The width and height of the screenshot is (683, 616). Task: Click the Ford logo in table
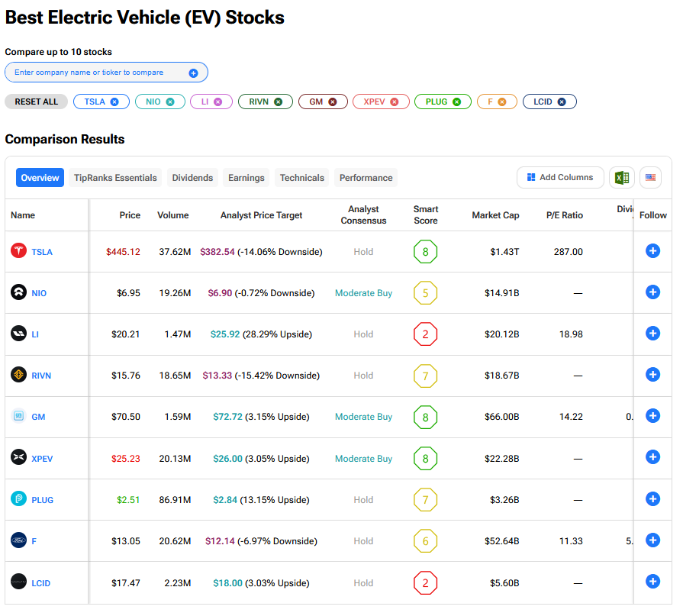coord(18,540)
